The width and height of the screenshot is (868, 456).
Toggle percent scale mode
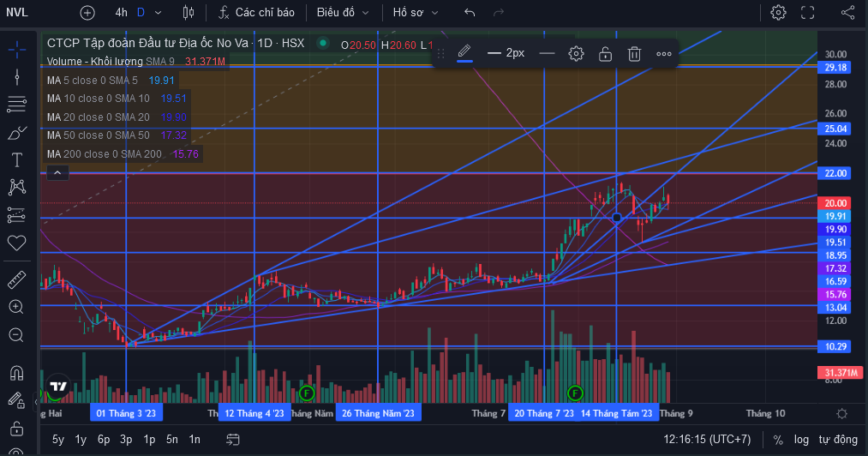tap(778, 440)
